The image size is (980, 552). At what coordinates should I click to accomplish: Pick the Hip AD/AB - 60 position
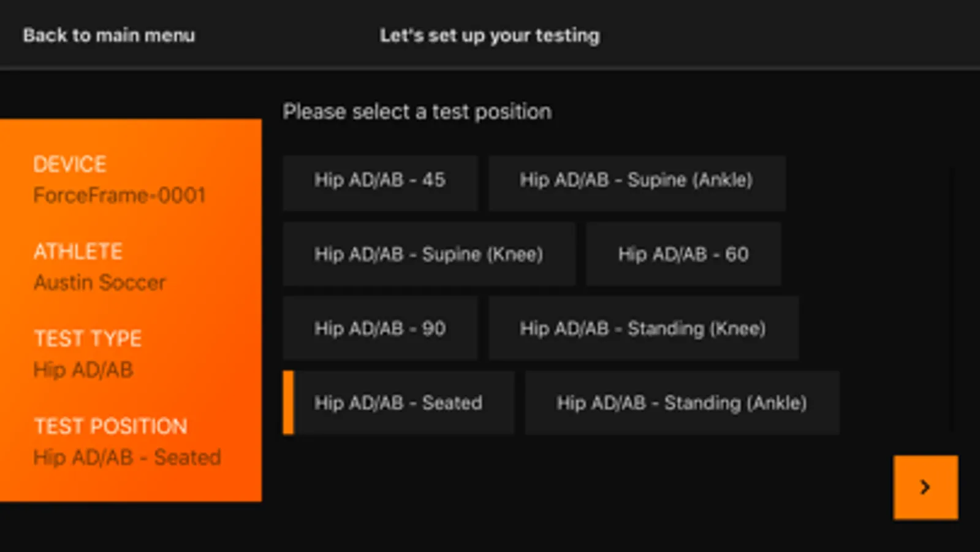pos(683,255)
